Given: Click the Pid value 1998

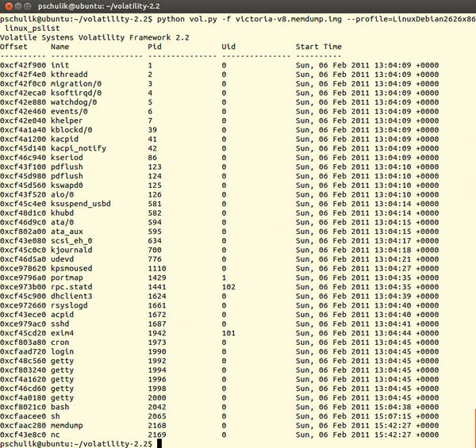Looking at the screenshot, I should [x=157, y=389].
